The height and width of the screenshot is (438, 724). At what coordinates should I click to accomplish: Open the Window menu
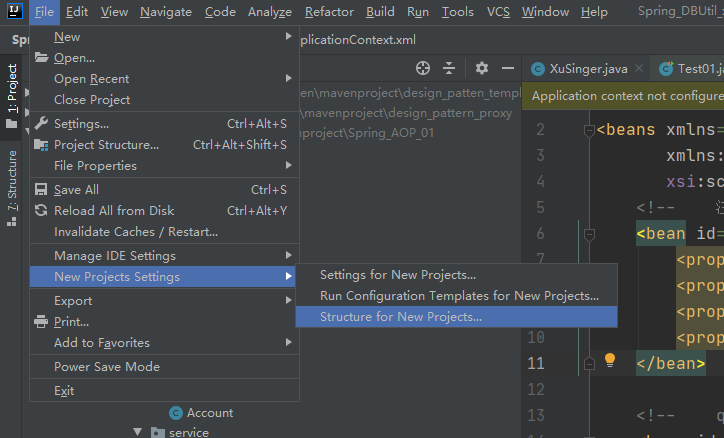[x=545, y=12]
